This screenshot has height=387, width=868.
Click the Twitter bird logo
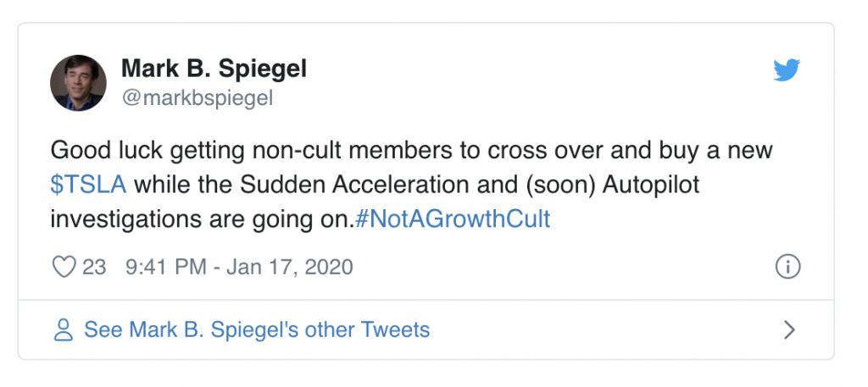[787, 71]
